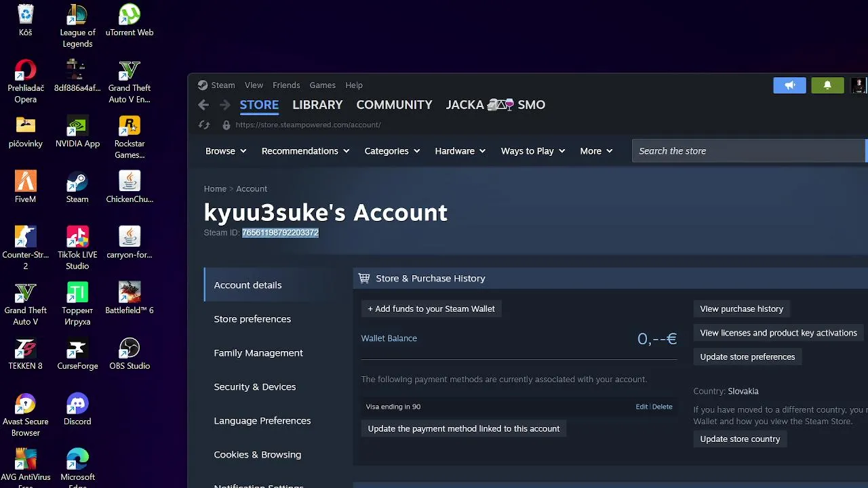
Task: Open the JACKA SMO profile tab
Action: click(x=496, y=105)
